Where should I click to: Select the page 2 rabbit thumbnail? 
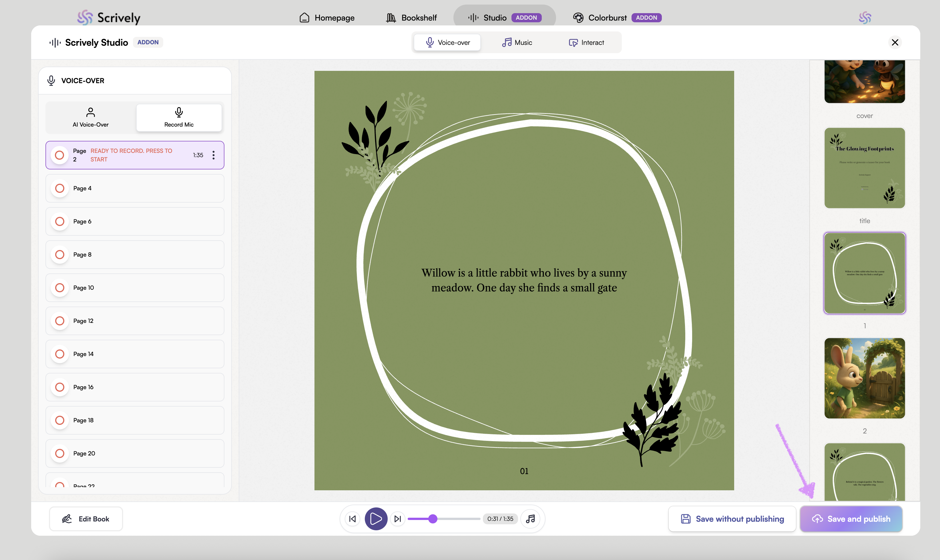click(x=865, y=378)
